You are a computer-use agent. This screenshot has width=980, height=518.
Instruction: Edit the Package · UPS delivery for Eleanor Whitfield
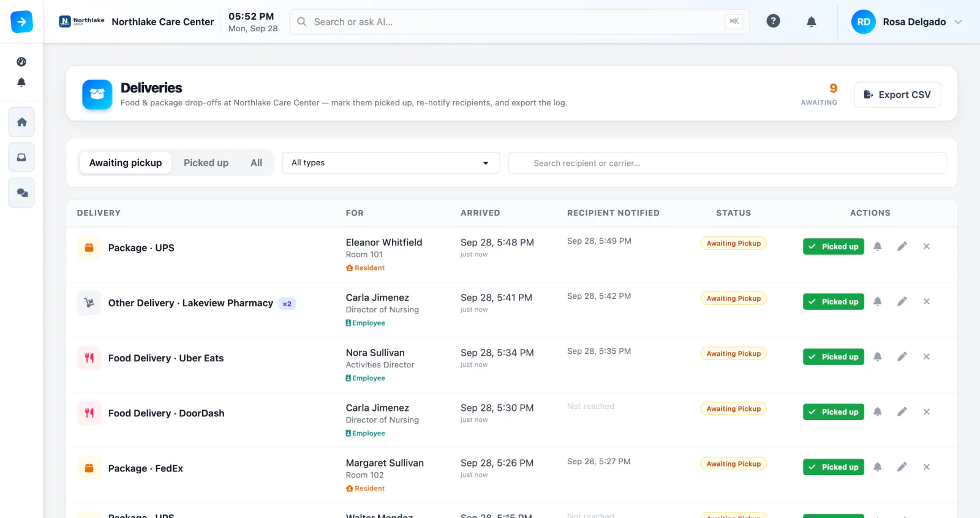pyautogui.click(x=902, y=246)
